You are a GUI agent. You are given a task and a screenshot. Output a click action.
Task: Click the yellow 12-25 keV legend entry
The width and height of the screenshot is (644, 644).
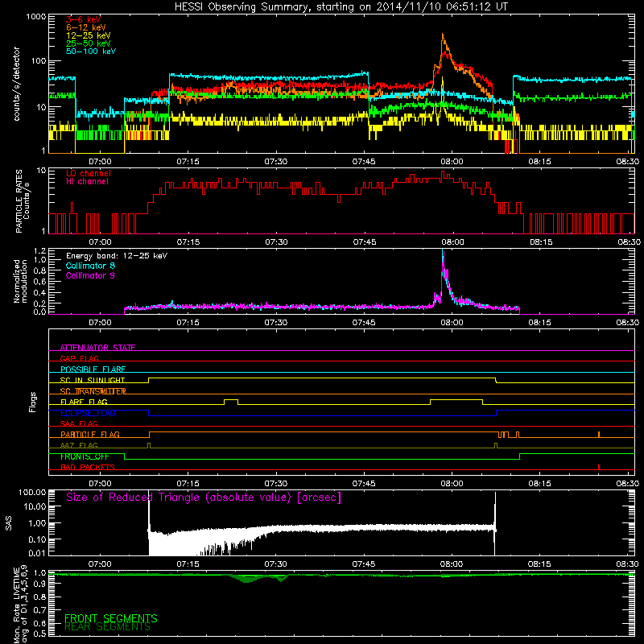[89, 35]
